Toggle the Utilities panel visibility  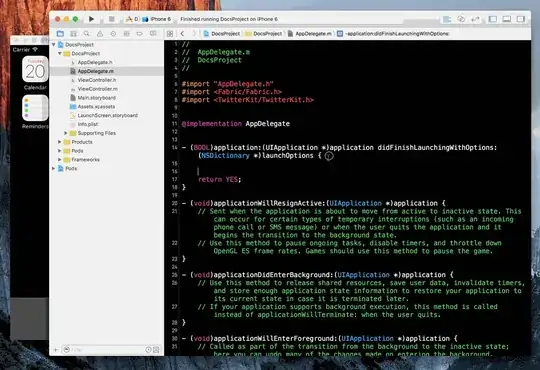[520, 19]
